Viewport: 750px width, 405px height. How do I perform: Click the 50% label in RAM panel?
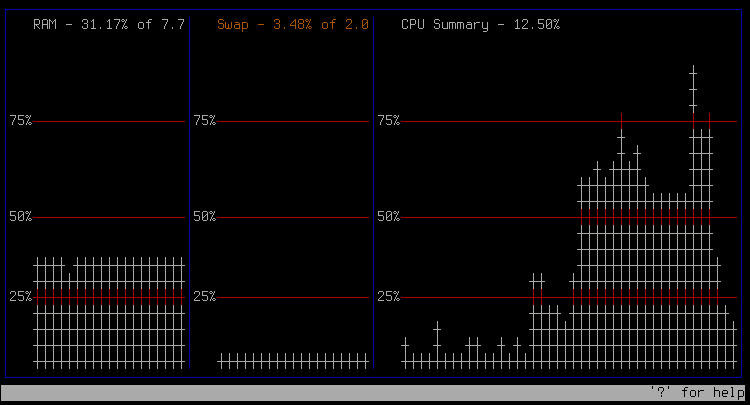point(21,217)
